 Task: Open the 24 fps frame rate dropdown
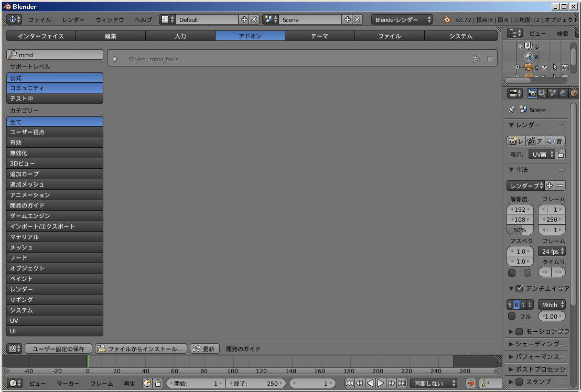click(552, 252)
